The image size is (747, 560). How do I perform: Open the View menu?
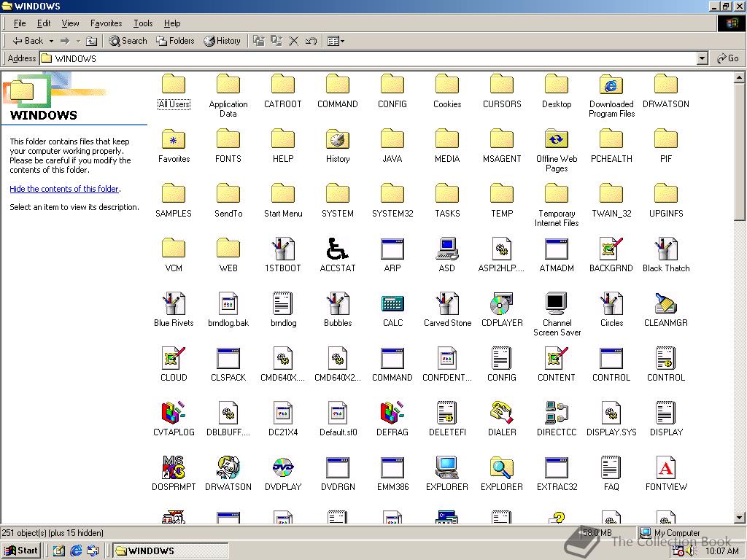pyautogui.click(x=70, y=23)
